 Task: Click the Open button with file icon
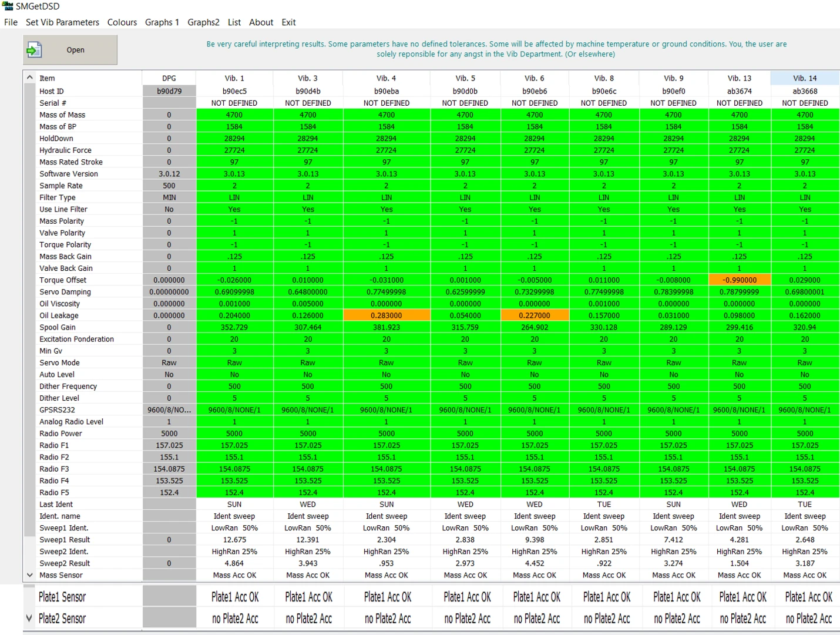pyautogui.click(x=70, y=50)
